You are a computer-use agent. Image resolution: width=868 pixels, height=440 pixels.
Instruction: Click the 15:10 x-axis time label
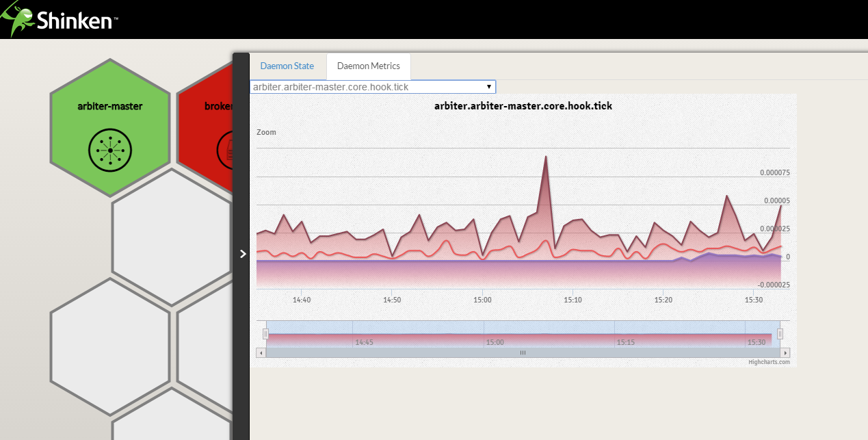pos(573,300)
